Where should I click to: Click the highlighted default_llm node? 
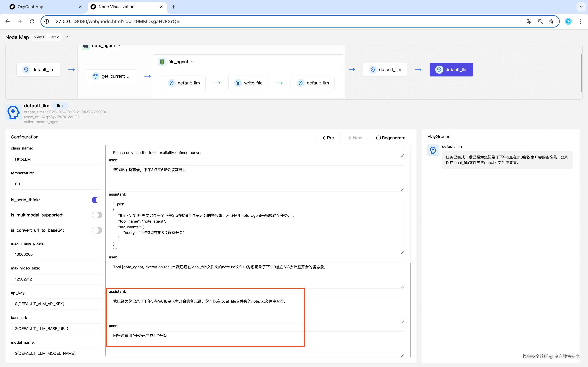(451, 70)
